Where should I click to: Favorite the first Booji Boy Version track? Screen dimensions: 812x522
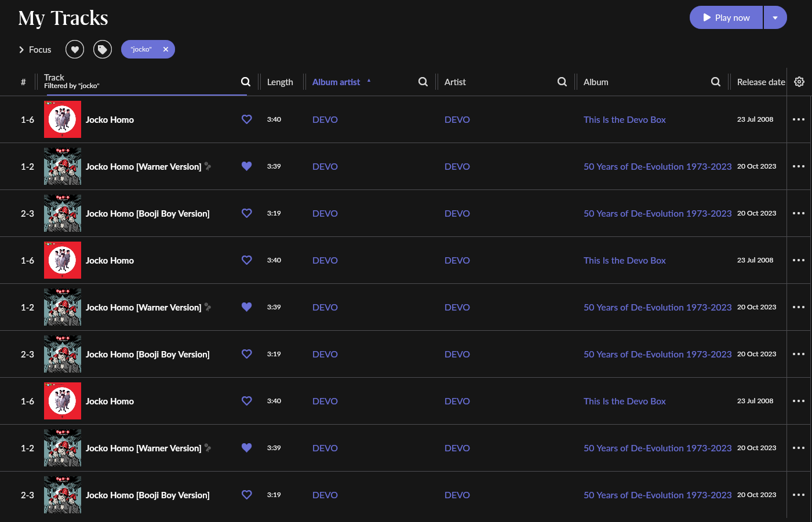click(247, 213)
